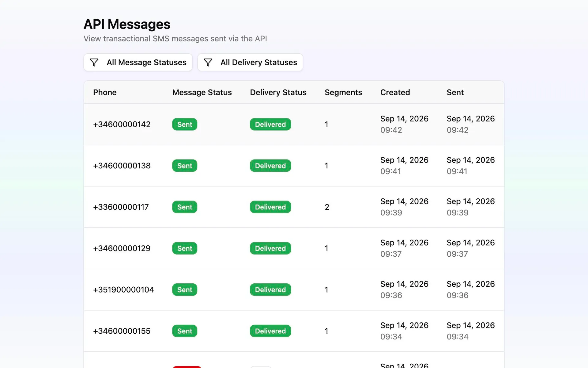This screenshot has width=588, height=368.
Task: Click the subtitle about transactional SMS messages
Action: 175,39
